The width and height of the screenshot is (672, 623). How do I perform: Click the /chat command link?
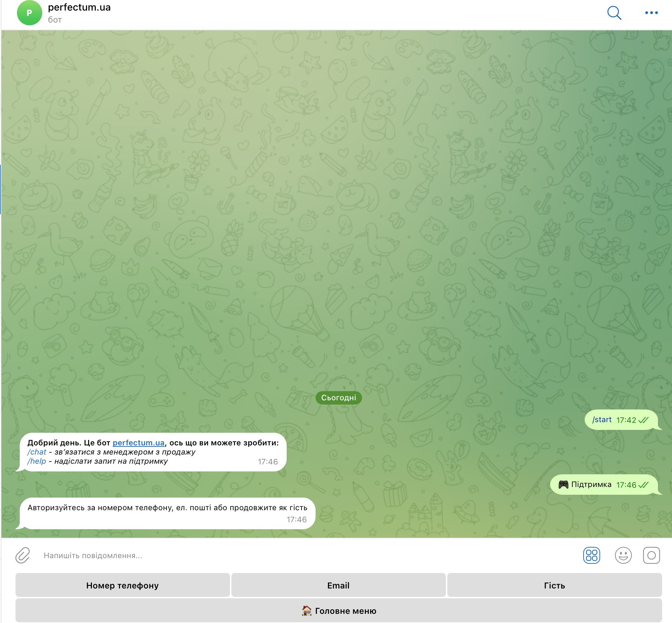(x=37, y=452)
